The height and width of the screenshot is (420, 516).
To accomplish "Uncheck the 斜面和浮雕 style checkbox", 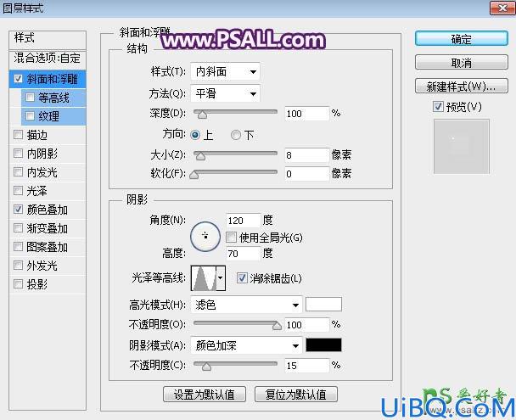I will point(18,79).
